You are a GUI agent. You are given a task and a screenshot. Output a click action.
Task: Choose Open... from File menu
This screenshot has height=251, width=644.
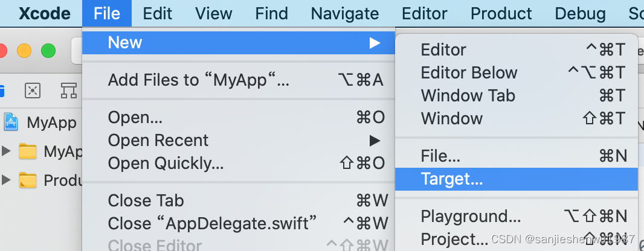coord(239,118)
